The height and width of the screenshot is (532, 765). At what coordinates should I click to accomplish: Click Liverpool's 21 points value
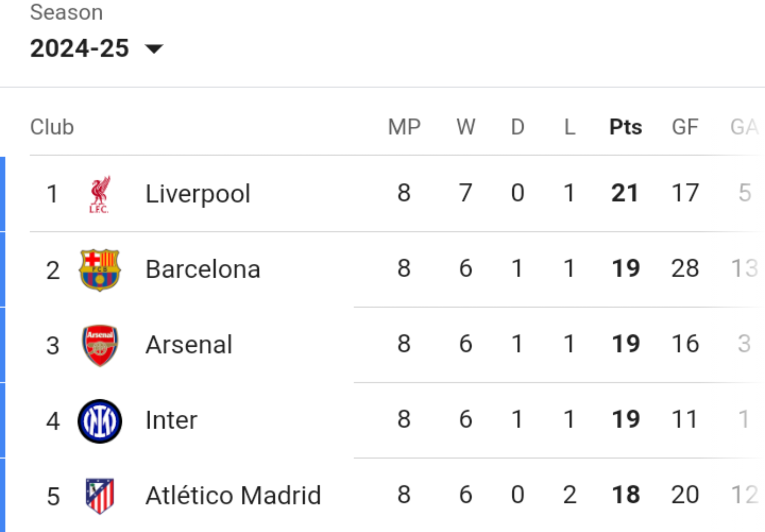[625, 193]
